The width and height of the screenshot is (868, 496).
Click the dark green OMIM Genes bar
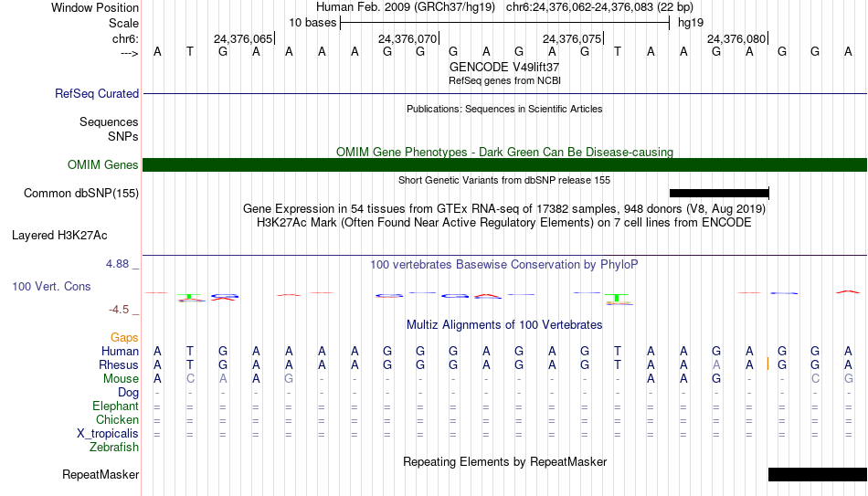click(x=505, y=165)
